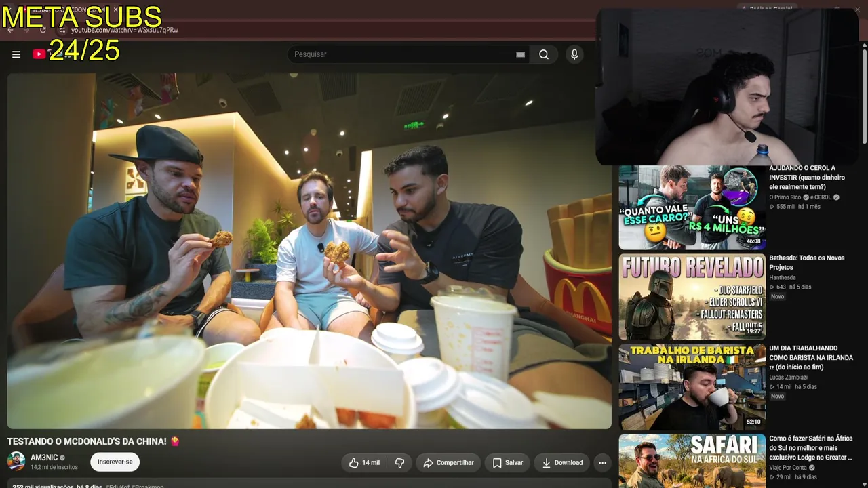Like the video with 14 mil likes
The image size is (868, 488).
click(x=364, y=463)
